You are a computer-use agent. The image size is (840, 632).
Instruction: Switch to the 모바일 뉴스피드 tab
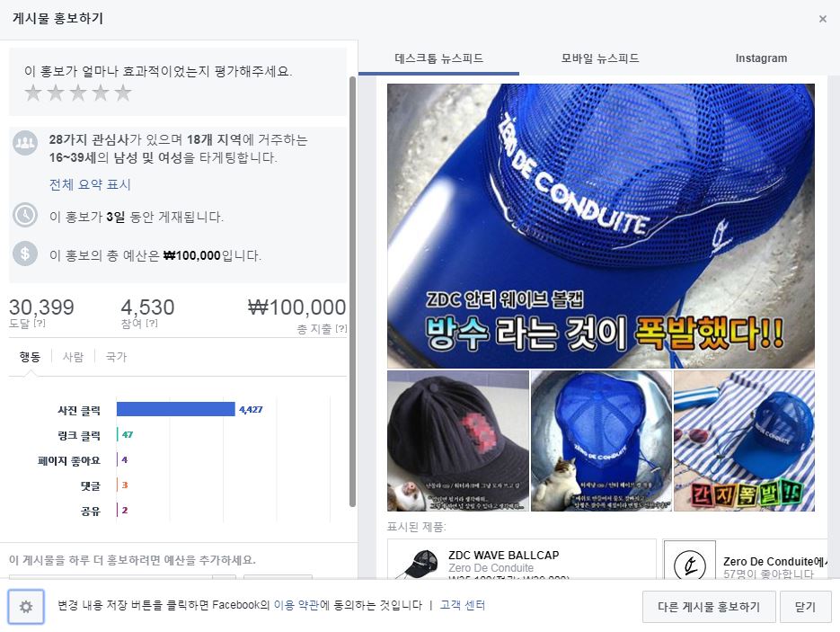pyautogui.click(x=600, y=58)
